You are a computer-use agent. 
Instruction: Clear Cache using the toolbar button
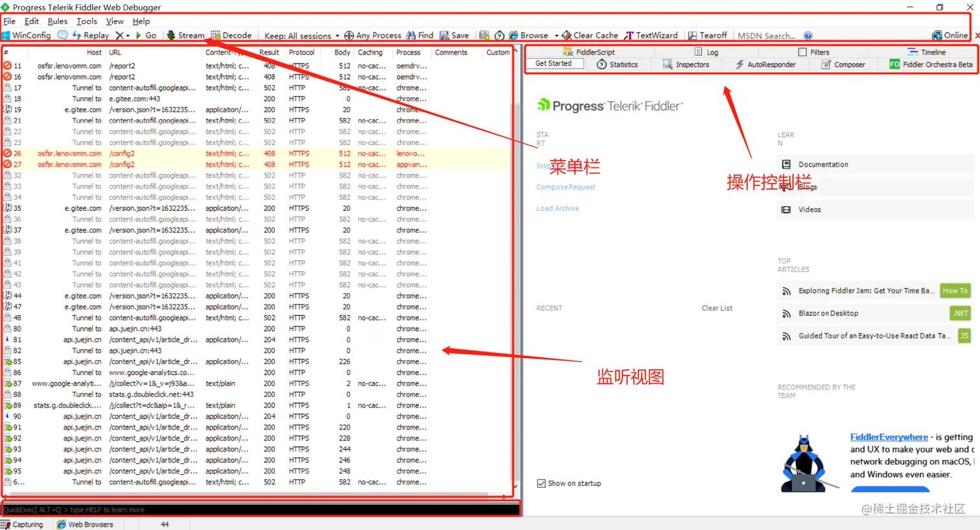[x=590, y=36]
